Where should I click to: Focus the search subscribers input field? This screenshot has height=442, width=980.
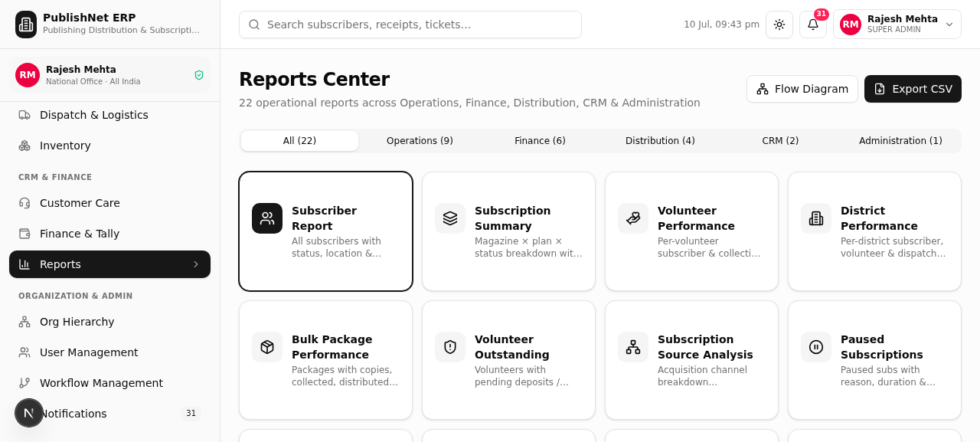410,25
